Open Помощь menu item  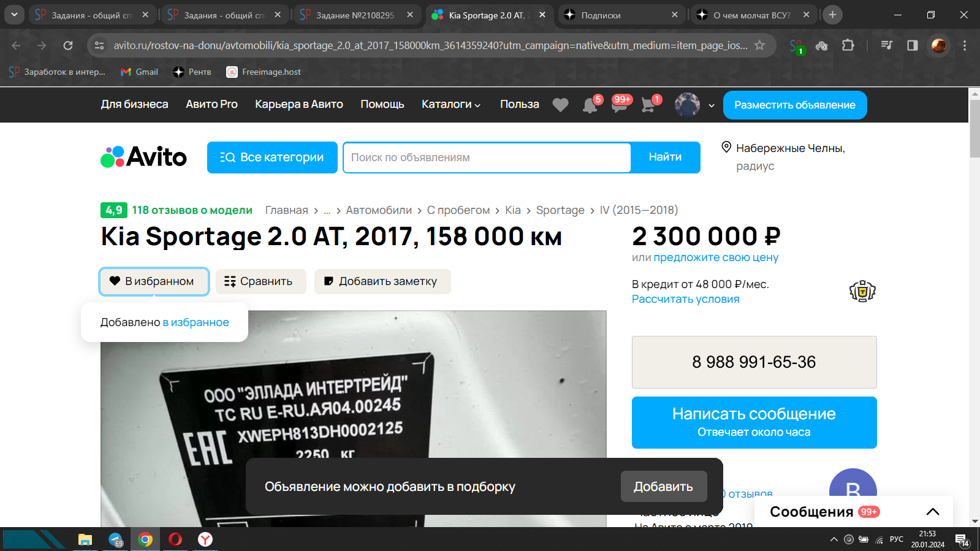tap(382, 104)
